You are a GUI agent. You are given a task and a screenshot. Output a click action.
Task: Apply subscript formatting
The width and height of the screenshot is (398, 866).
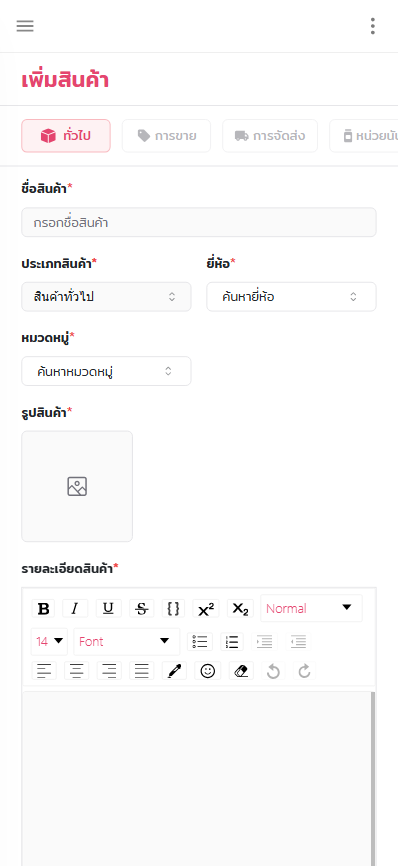(x=240, y=609)
